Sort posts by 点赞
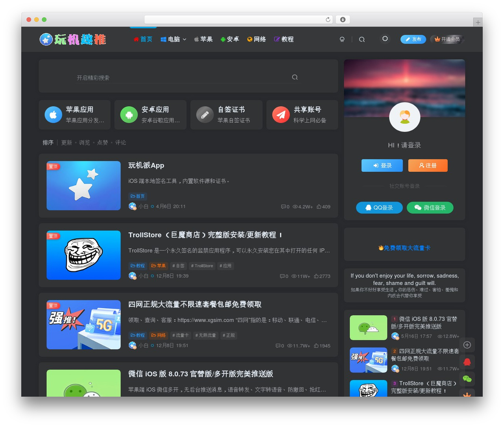This screenshot has width=504, height=427. (102, 143)
